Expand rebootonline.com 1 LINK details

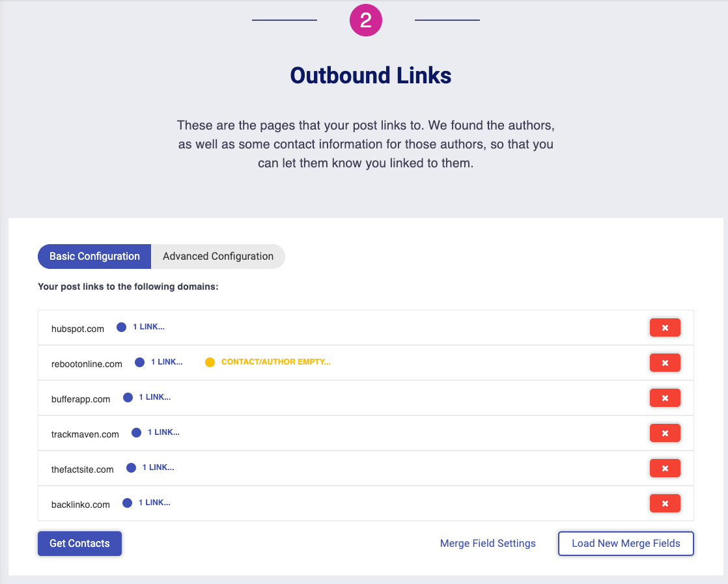point(167,362)
